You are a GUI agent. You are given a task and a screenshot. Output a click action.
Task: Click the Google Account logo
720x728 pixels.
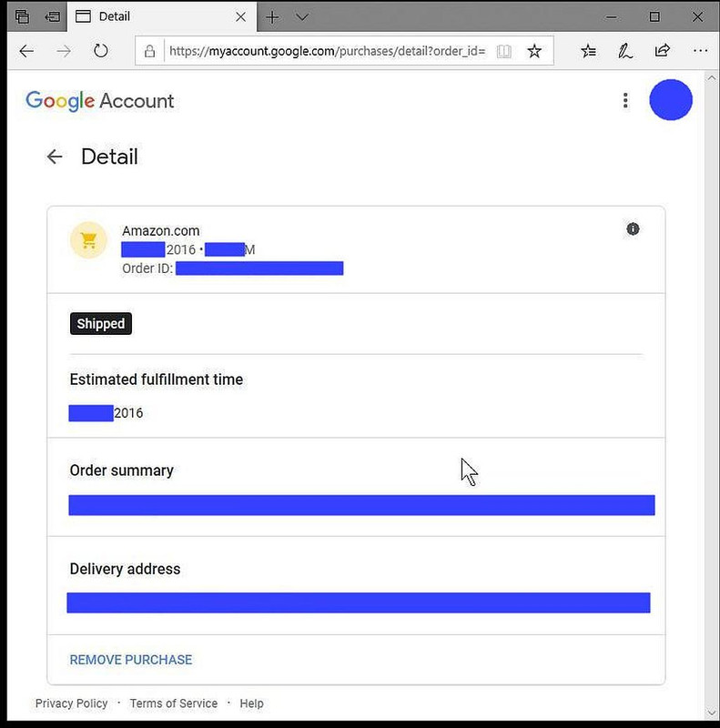click(100, 101)
